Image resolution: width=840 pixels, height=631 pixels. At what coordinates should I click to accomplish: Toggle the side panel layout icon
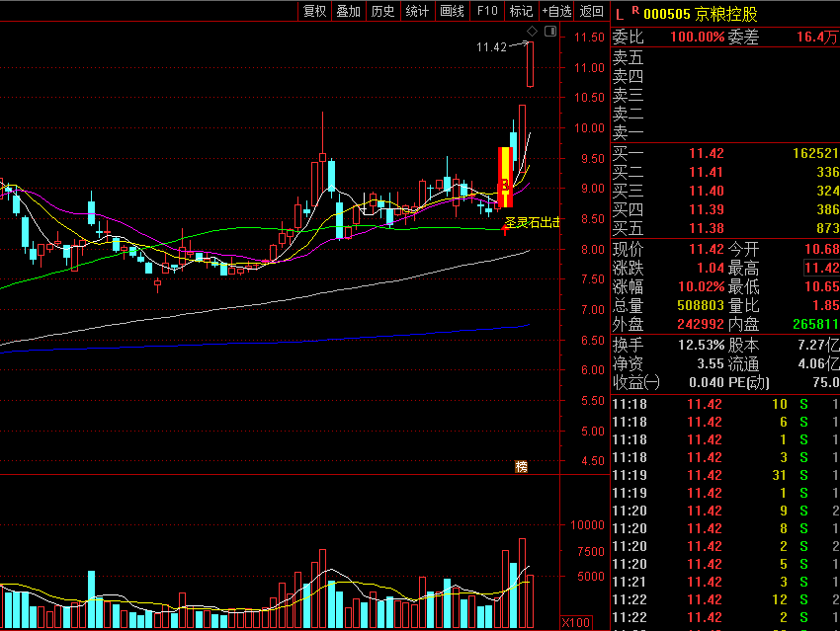click(550, 32)
